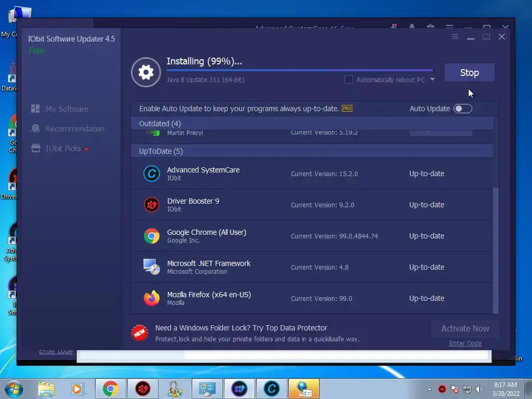Expand the Automatically reboot PC dropdown arrow

click(432, 79)
